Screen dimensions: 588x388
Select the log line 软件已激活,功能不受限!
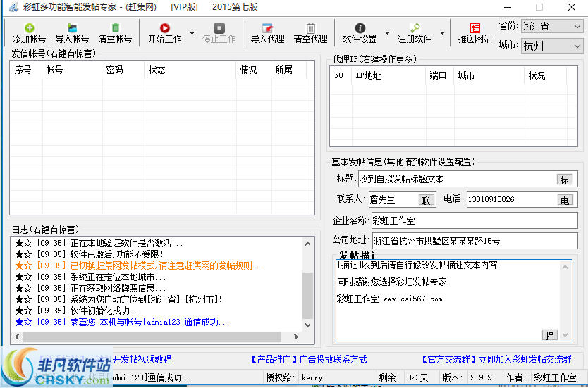(x=90, y=255)
